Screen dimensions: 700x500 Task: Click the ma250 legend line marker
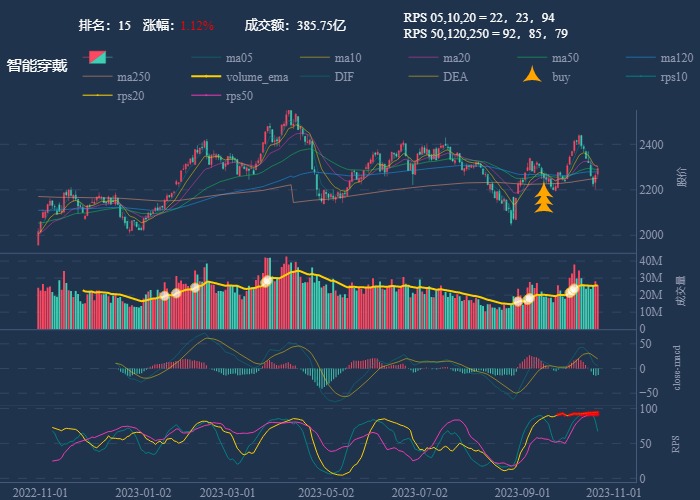coord(99,77)
